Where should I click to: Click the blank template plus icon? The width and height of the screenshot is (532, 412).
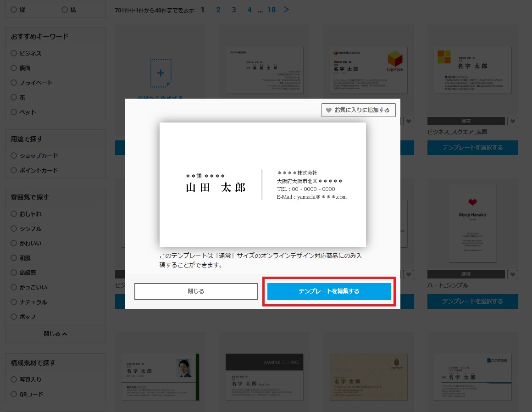click(161, 73)
